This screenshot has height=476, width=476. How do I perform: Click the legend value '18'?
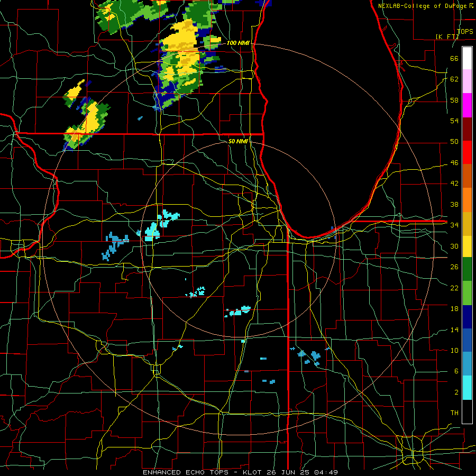coord(454,309)
